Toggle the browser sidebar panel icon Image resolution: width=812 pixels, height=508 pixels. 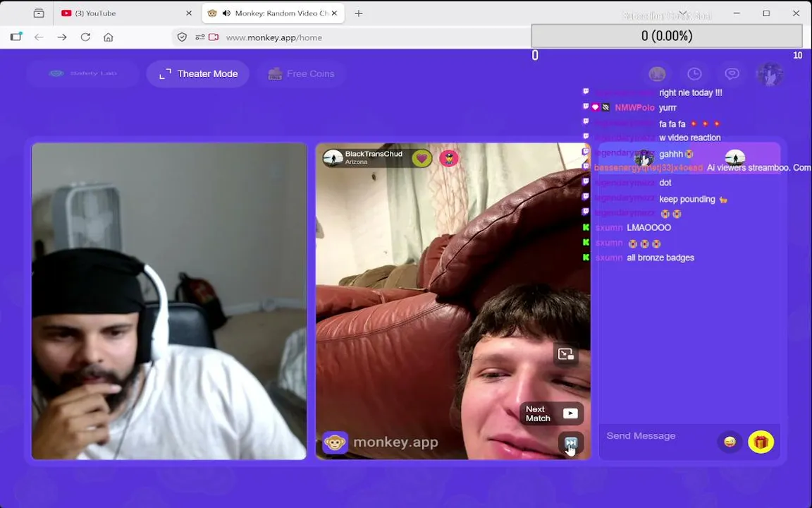[16, 37]
